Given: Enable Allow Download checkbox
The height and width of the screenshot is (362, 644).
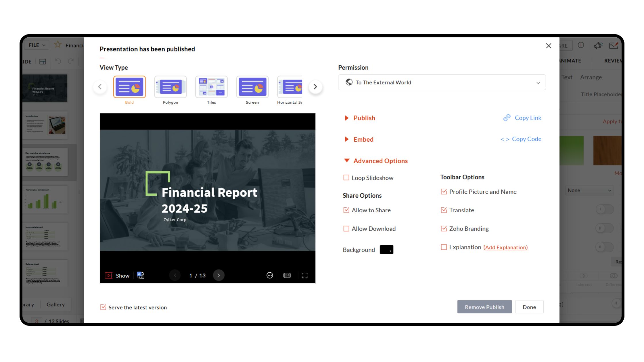Looking at the screenshot, I should pyautogui.click(x=346, y=229).
